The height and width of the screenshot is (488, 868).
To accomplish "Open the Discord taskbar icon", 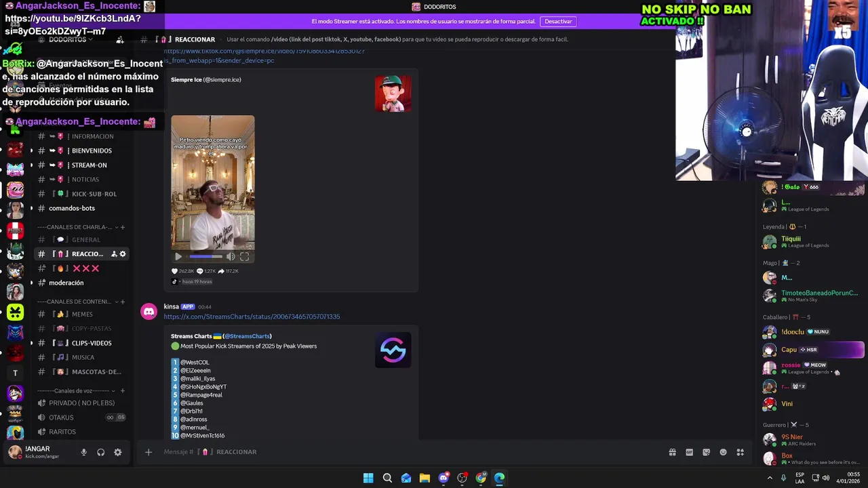I will click(x=443, y=478).
